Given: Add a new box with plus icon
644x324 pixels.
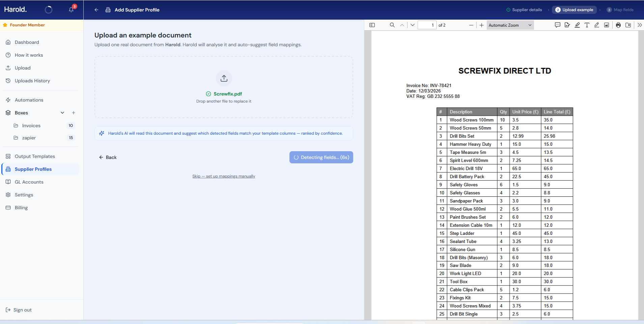Looking at the screenshot, I should pyautogui.click(x=74, y=113).
